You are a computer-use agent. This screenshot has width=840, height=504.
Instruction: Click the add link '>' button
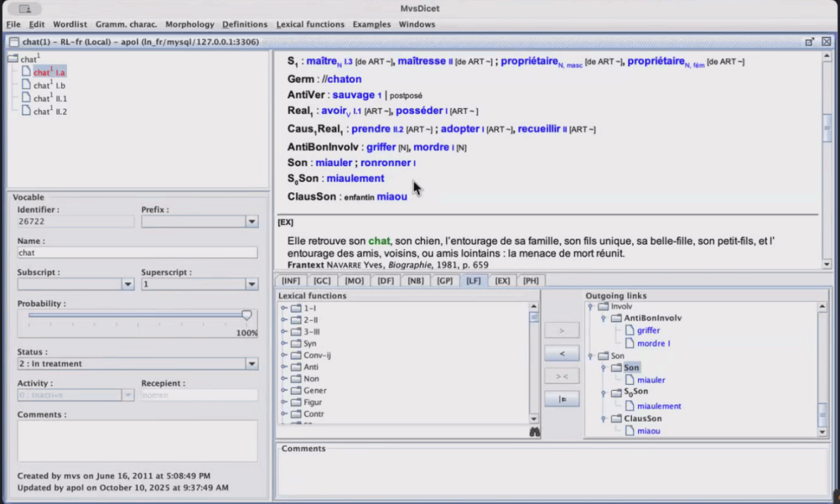pyautogui.click(x=562, y=330)
